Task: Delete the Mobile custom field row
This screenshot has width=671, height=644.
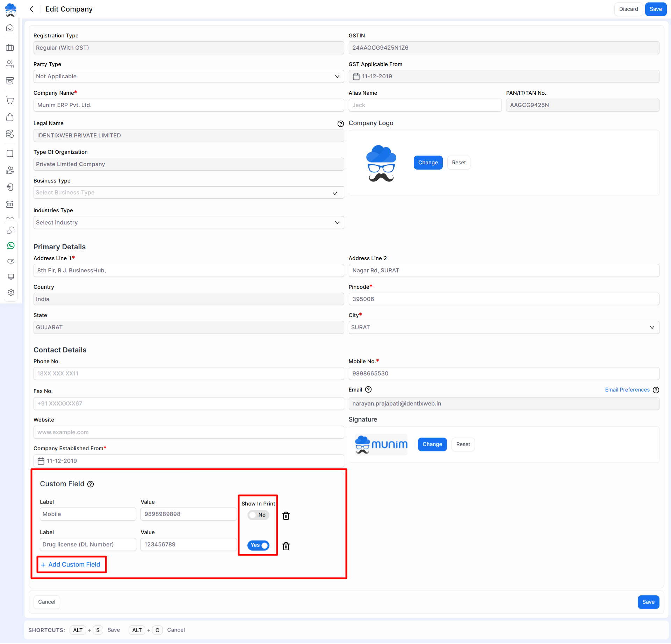Action: coord(286,516)
